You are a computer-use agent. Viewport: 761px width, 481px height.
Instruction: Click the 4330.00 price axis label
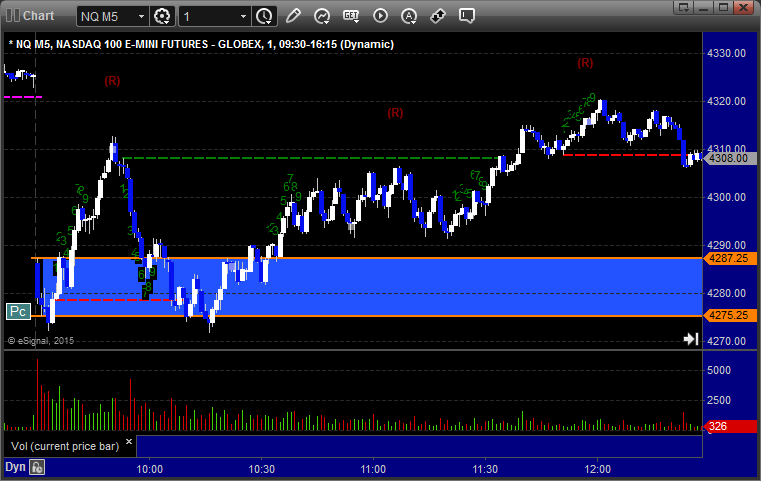[727, 53]
